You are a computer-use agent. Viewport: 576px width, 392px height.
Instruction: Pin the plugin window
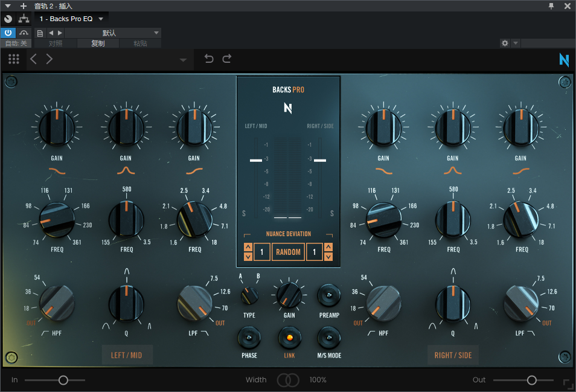click(x=551, y=6)
